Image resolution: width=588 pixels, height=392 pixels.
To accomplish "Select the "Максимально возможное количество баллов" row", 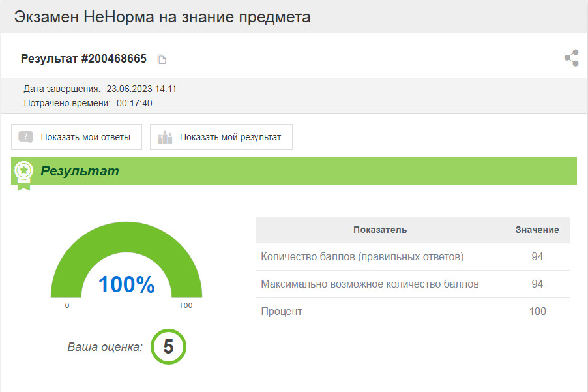I will click(370, 284).
